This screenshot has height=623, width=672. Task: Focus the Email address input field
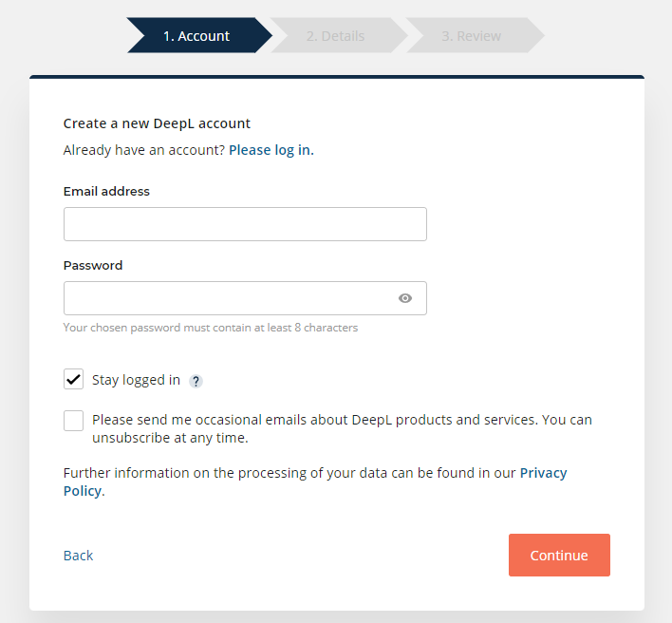tap(245, 224)
